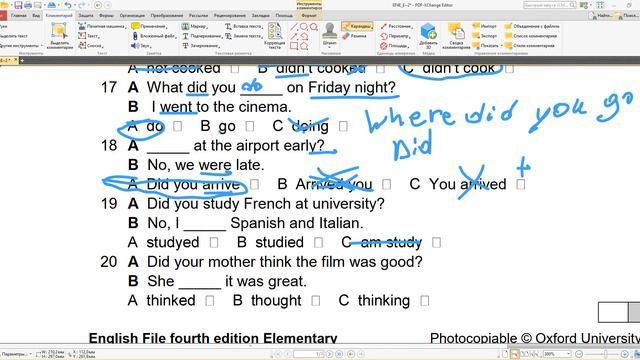Open the Help tab (Помощь)
Viewport: 640px width, 360px height.
[x=284, y=16]
